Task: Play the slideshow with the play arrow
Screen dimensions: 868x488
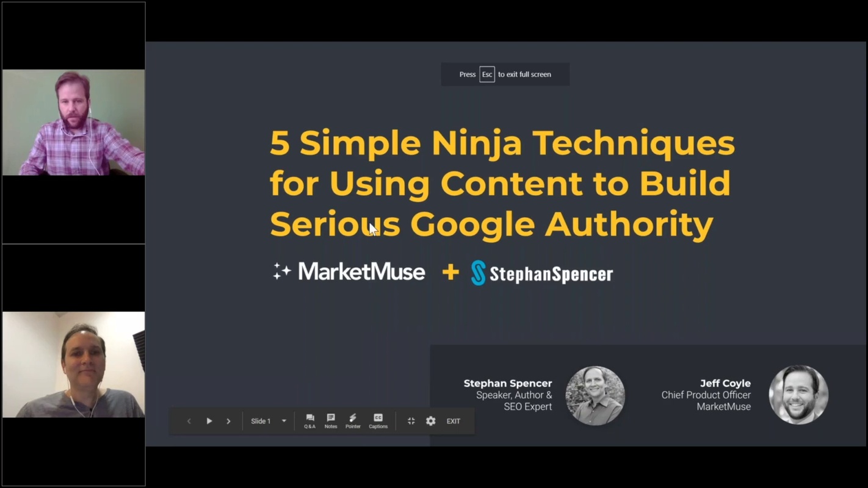Action: tap(209, 421)
